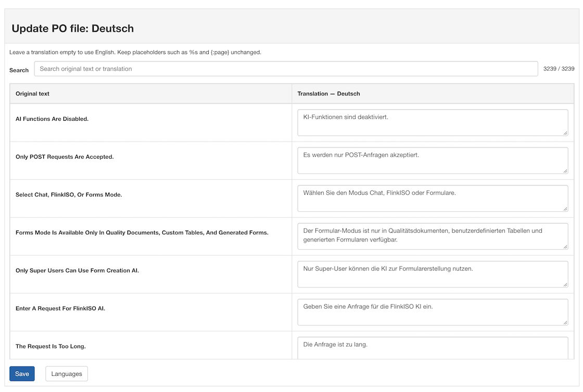Click 'Select Chat, FlinkISO, Or Forms Mode.' text

click(x=69, y=195)
